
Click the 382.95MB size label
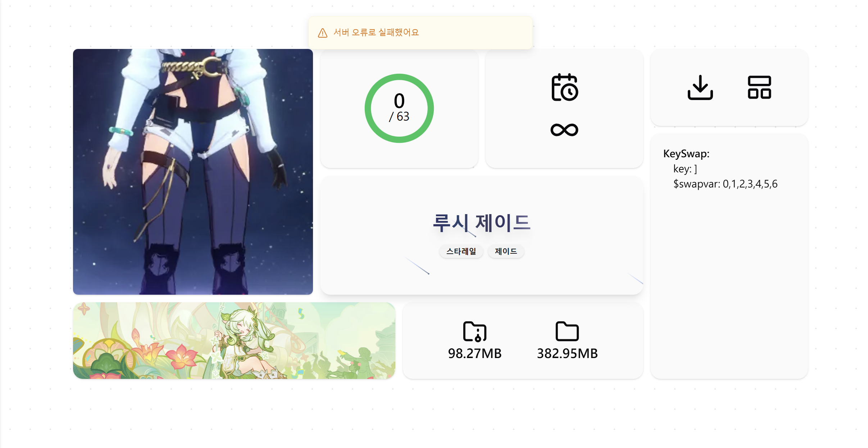click(567, 353)
